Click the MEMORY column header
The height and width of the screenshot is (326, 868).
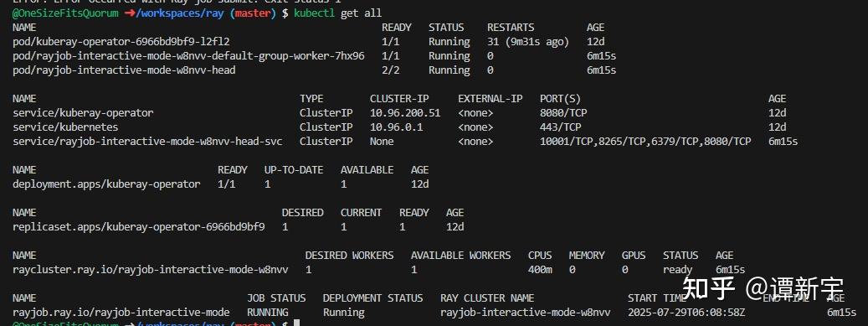coord(587,256)
